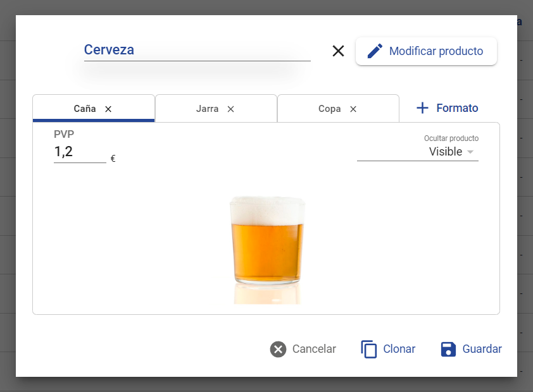Click the Cerveza product name field

(197, 50)
